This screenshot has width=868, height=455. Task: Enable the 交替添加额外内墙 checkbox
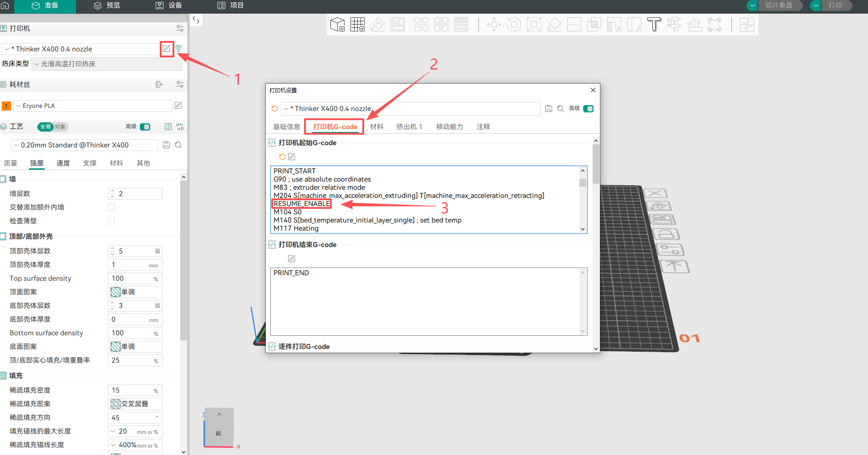(111, 207)
